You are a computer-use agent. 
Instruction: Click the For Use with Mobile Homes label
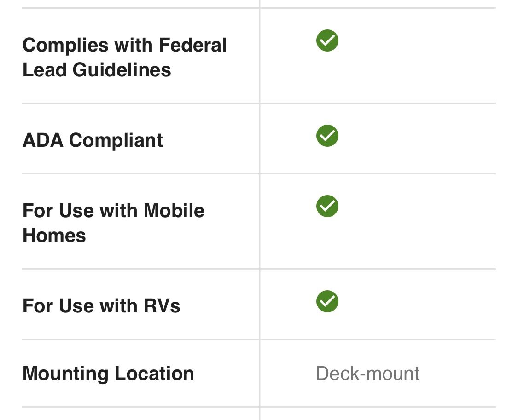click(113, 223)
